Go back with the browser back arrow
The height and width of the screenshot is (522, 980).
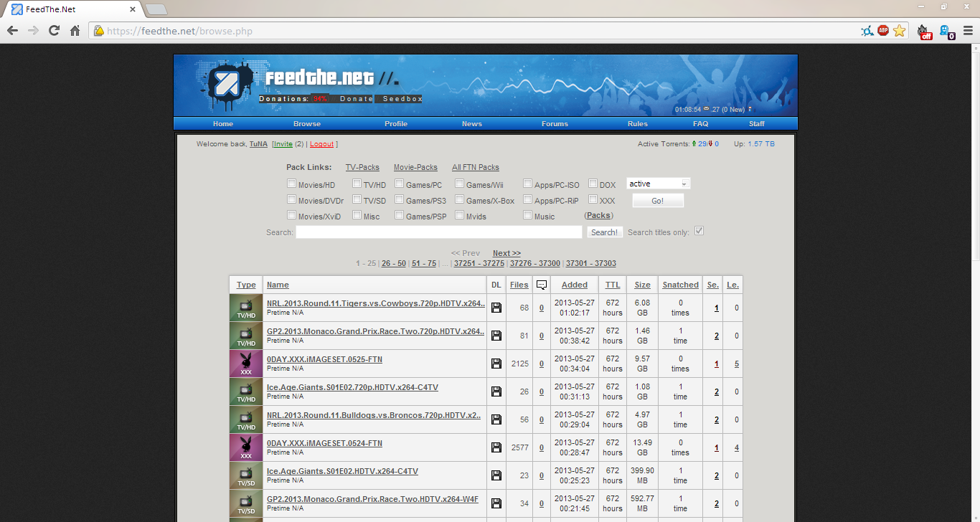click(12, 31)
